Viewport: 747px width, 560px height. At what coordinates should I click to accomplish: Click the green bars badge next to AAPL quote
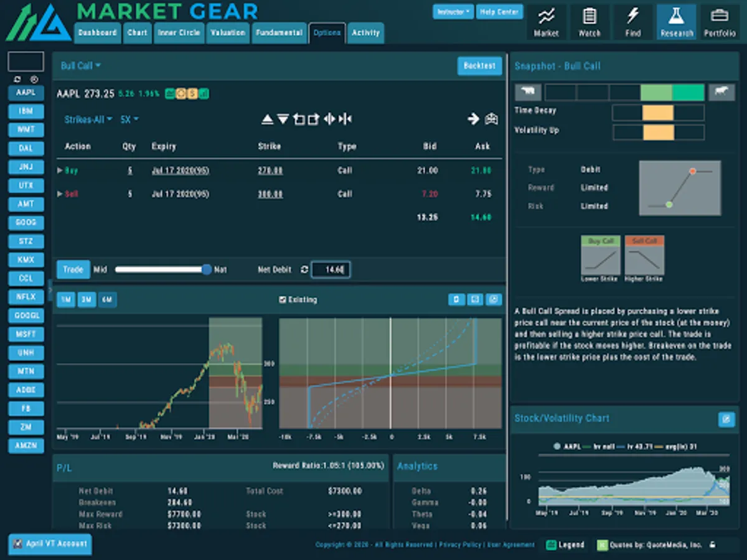pyautogui.click(x=204, y=94)
